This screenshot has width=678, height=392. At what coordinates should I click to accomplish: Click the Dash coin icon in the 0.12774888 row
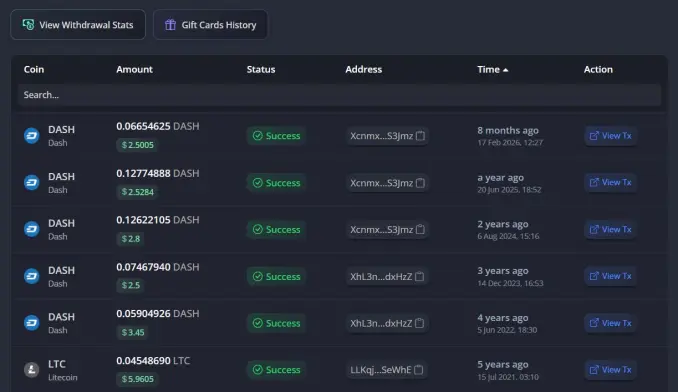(32, 182)
